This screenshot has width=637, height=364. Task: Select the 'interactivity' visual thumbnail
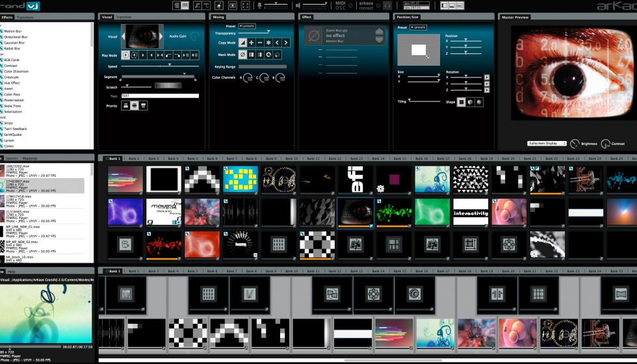471,212
